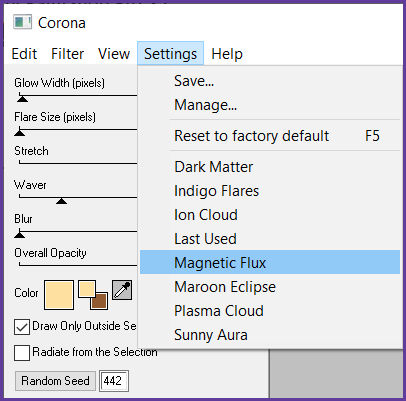This screenshot has width=406, height=401.
Task: Click the seed value field showing 442
Action: point(113,381)
